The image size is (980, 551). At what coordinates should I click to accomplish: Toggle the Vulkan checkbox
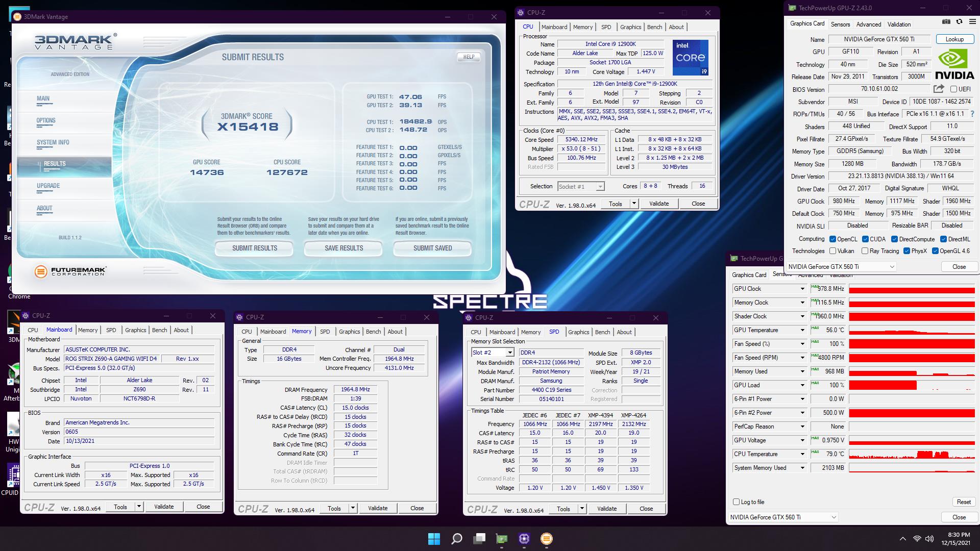(833, 251)
